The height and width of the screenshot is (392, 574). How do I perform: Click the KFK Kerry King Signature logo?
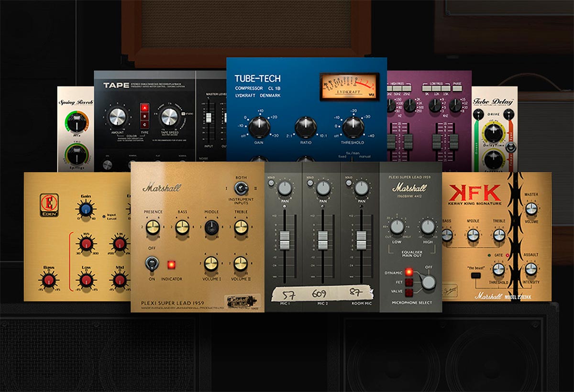[x=474, y=195]
